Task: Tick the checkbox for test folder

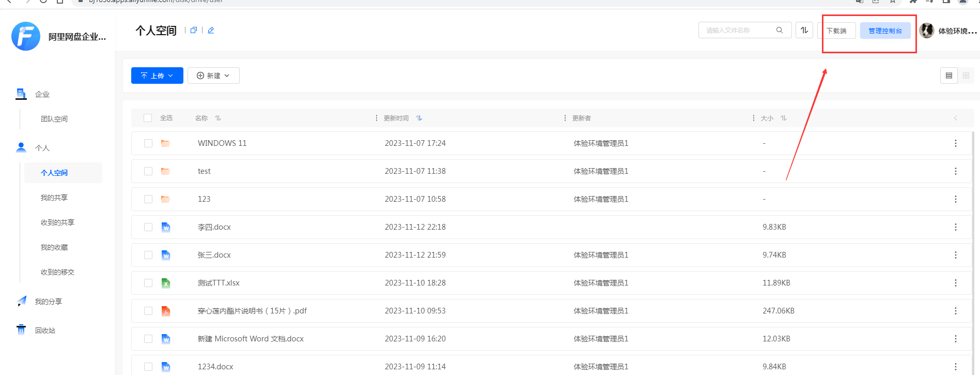Action: click(148, 171)
